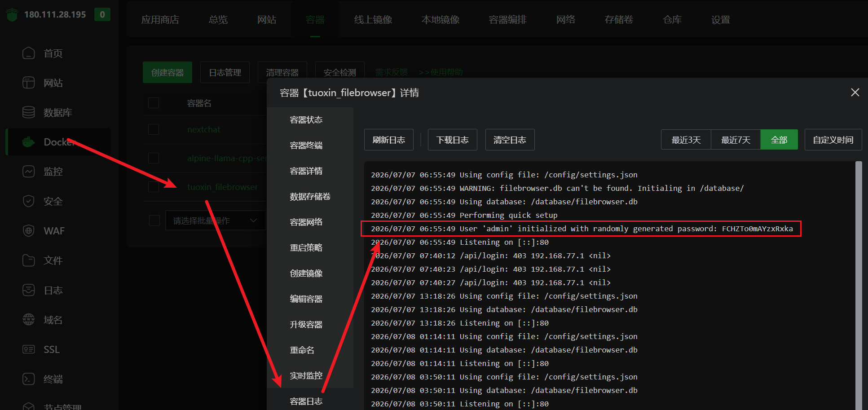The height and width of the screenshot is (410, 868).
Task: Run the 安全检测 button
Action: pyautogui.click(x=340, y=72)
